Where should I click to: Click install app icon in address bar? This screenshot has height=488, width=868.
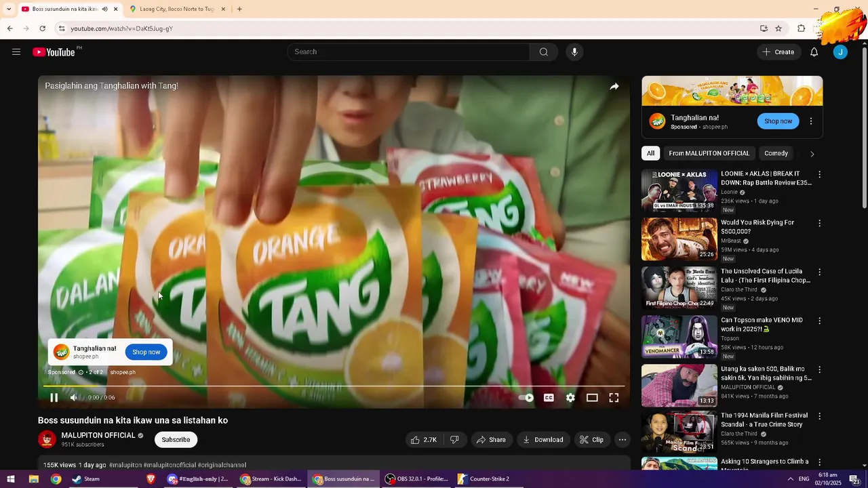pyautogui.click(x=764, y=28)
